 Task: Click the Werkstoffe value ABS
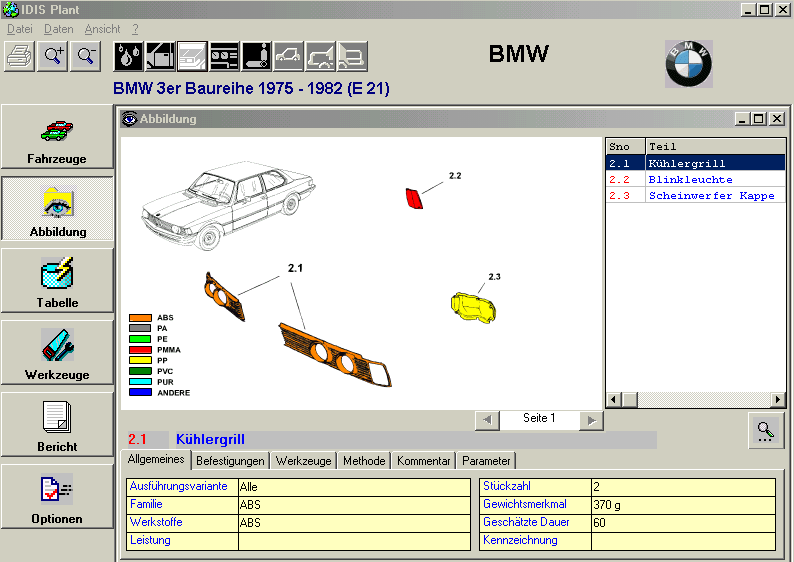[x=354, y=523]
